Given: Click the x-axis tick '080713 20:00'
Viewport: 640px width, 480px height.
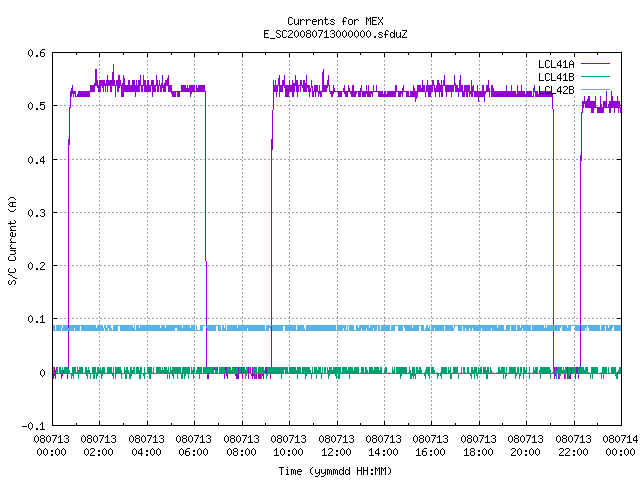Looking at the screenshot, I should 526,446.
